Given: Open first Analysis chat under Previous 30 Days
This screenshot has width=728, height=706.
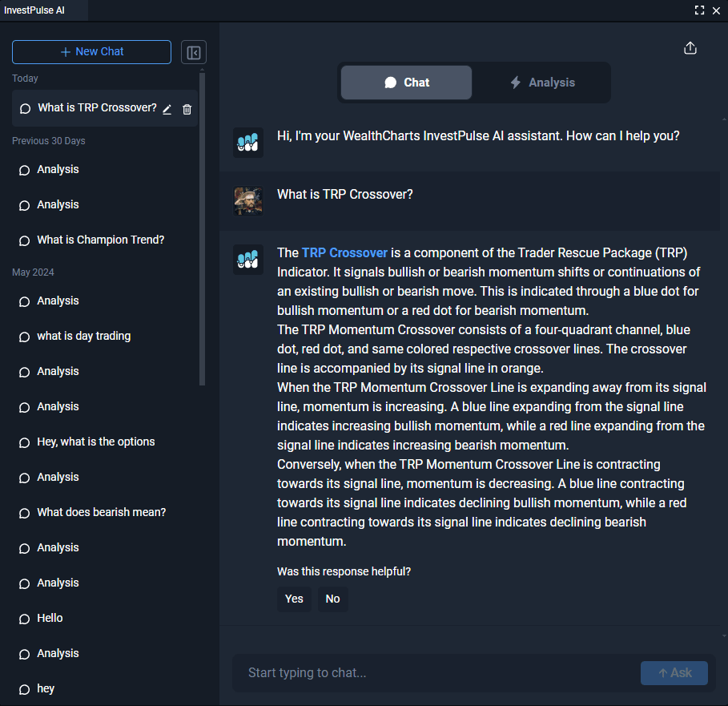Looking at the screenshot, I should pyautogui.click(x=58, y=169).
